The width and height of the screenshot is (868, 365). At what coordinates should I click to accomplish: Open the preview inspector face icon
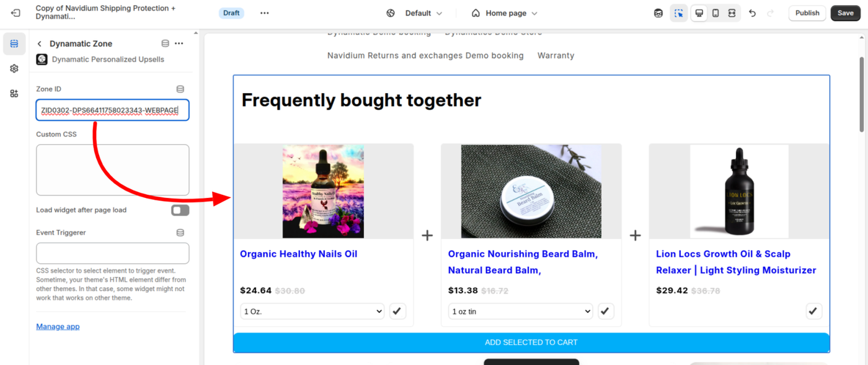coord(658,13)
